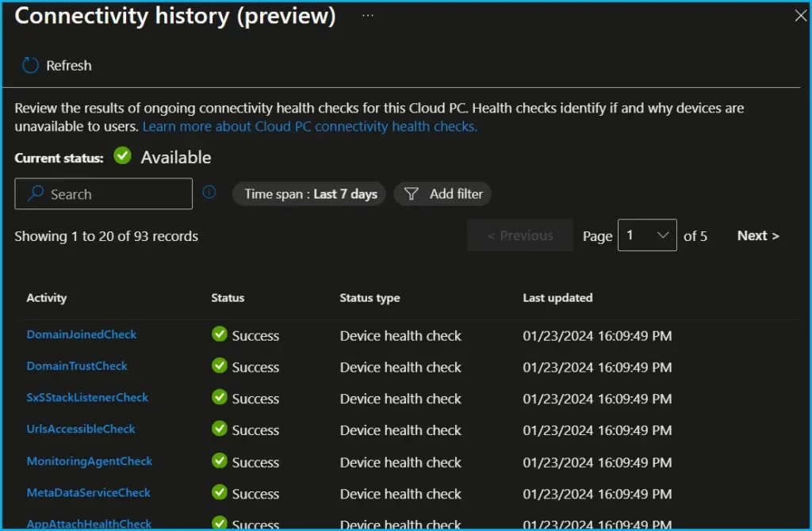Click the success icon for UrlsAccessibleCheck
812x531 pixels.
click(x=220, y=429)
